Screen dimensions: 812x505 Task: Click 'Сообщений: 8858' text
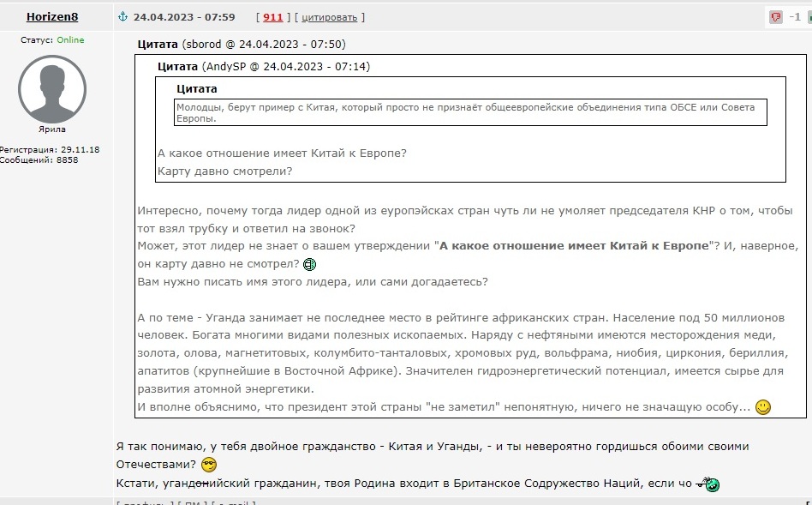point(39,159)
